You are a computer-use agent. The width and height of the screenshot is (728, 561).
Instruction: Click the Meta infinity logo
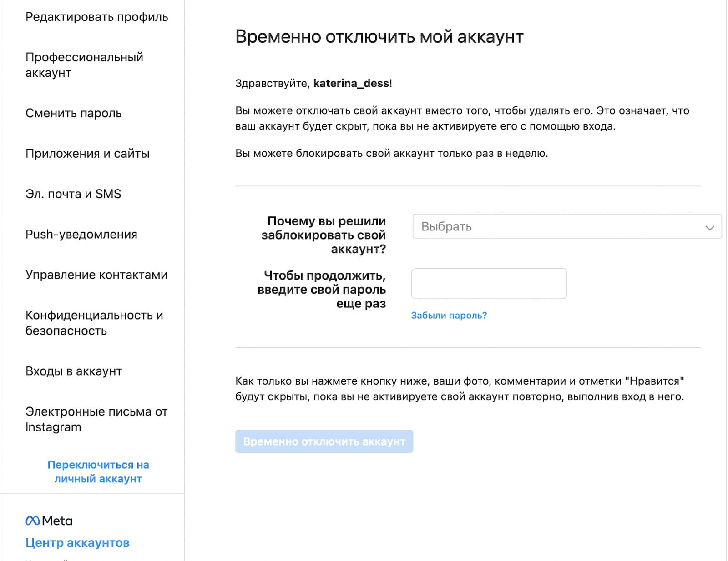(x=32, y=521)
